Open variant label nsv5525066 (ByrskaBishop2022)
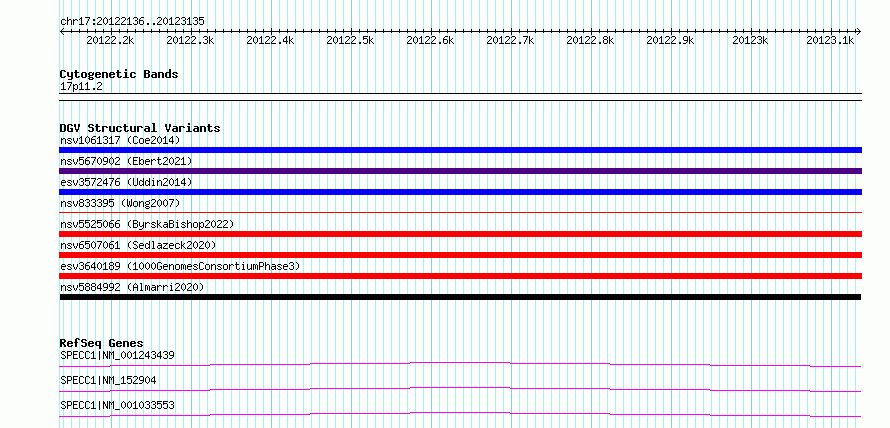 [x=147, y=224]
